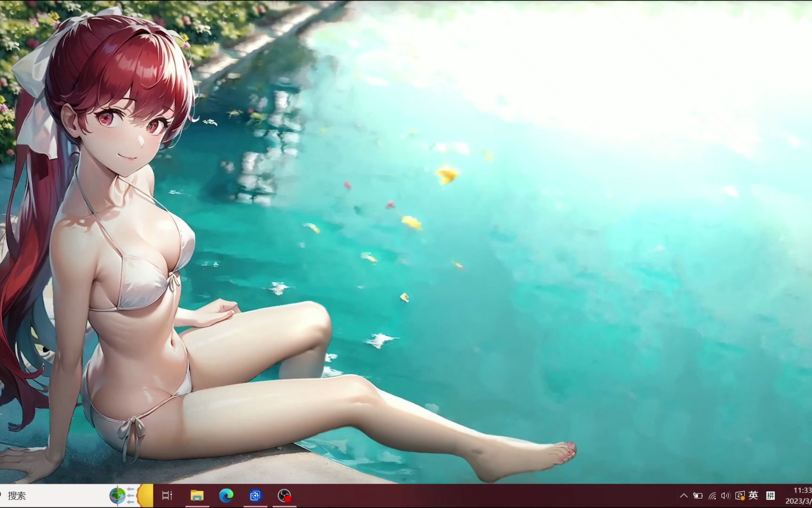Toggle the 拼 pinyin IME mode
Image resolution: width=812 pixels, height=508 pixels.
click(x=771, y=495)
